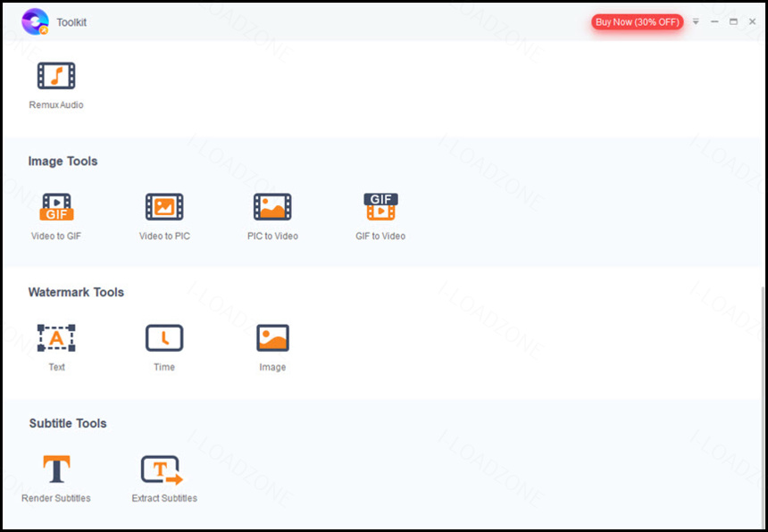Minimize the Toolkit window
This screenshot has width=768, height=532.
point(714,22)
